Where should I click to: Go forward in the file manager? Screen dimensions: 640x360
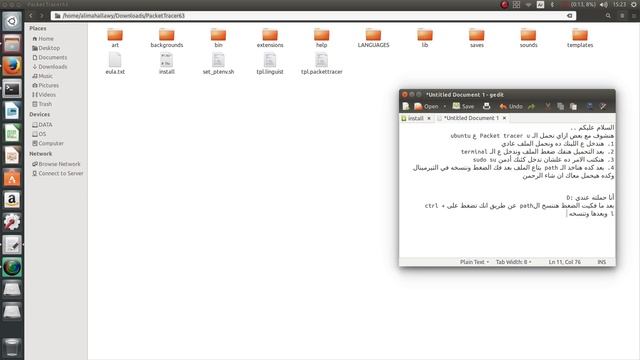coord(41,16)
